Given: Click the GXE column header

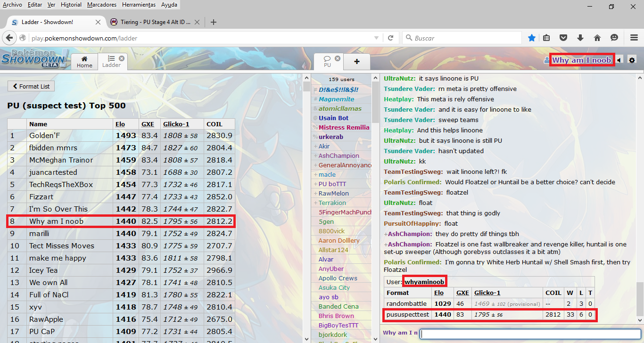Looking at the screenshot, I should (147, 124).
